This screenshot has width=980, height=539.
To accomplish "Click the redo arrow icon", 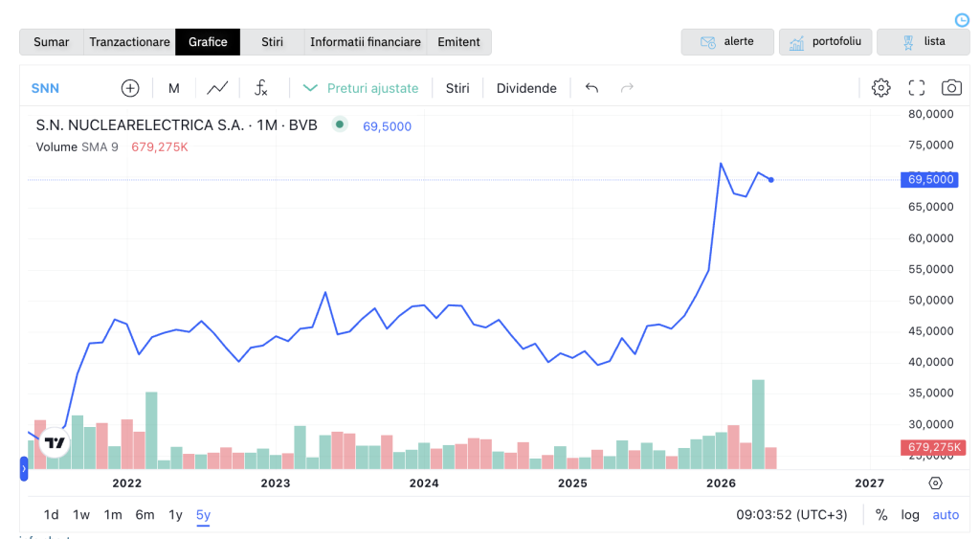I will point(627,88).
